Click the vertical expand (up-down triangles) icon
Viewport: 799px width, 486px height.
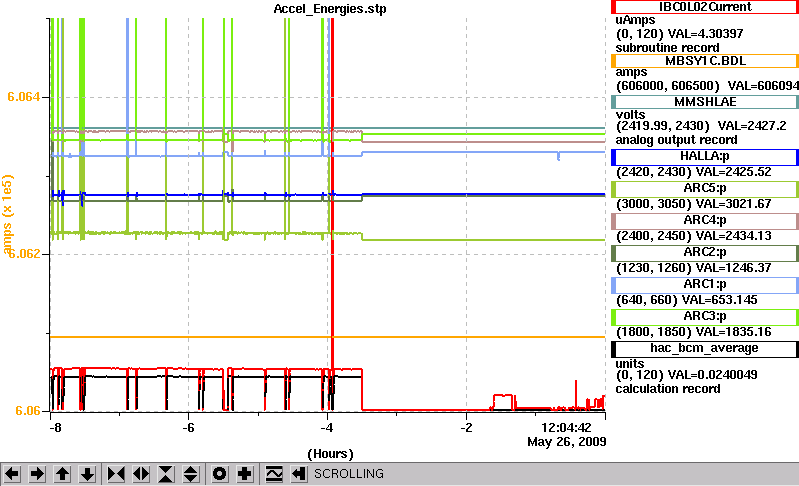(191, 474)
